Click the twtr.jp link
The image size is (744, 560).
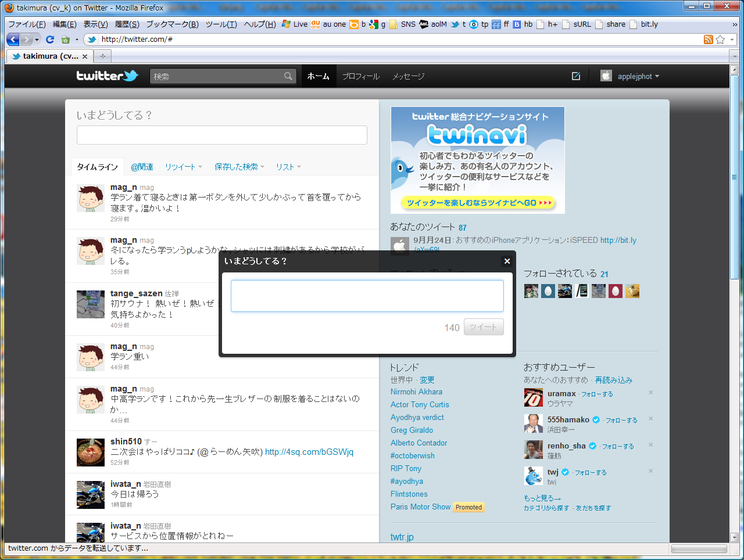click(402, 537)
